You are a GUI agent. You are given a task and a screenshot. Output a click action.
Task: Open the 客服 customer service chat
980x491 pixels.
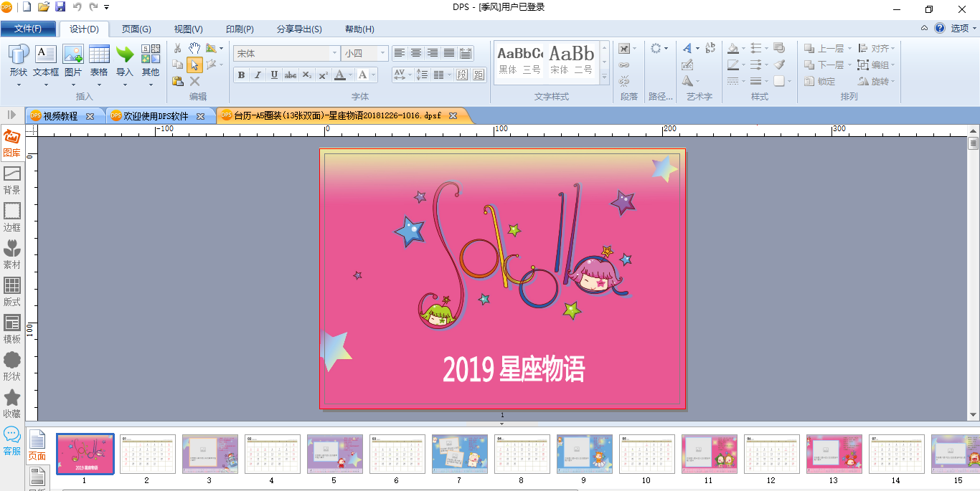(12, 441)
